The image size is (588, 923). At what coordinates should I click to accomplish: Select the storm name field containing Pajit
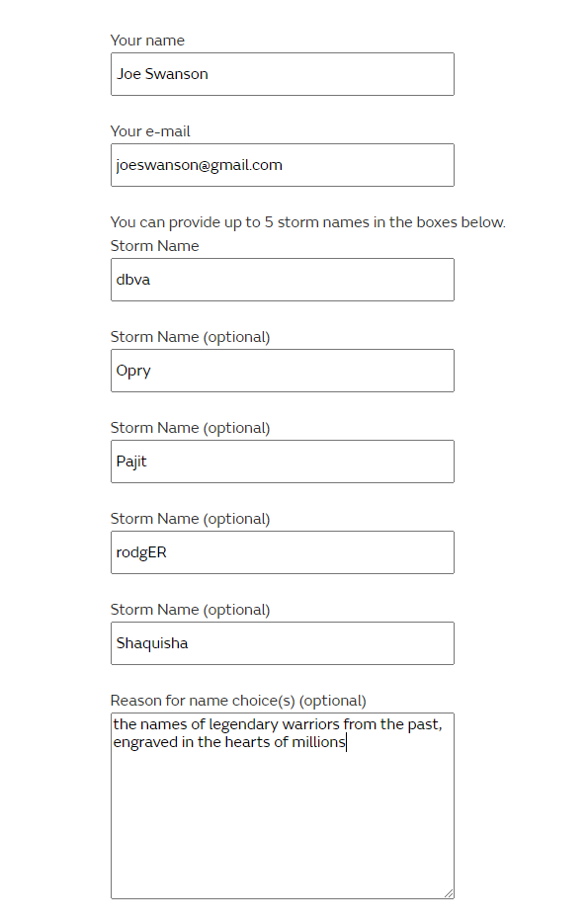283,461
